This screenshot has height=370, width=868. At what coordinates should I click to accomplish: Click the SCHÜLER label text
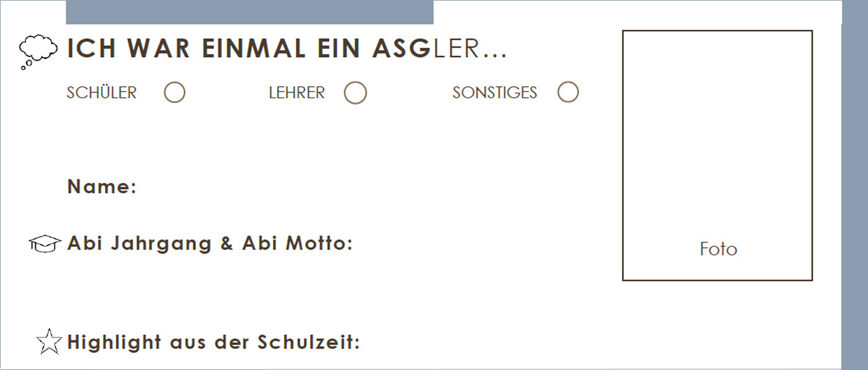[x=102, y=92]
